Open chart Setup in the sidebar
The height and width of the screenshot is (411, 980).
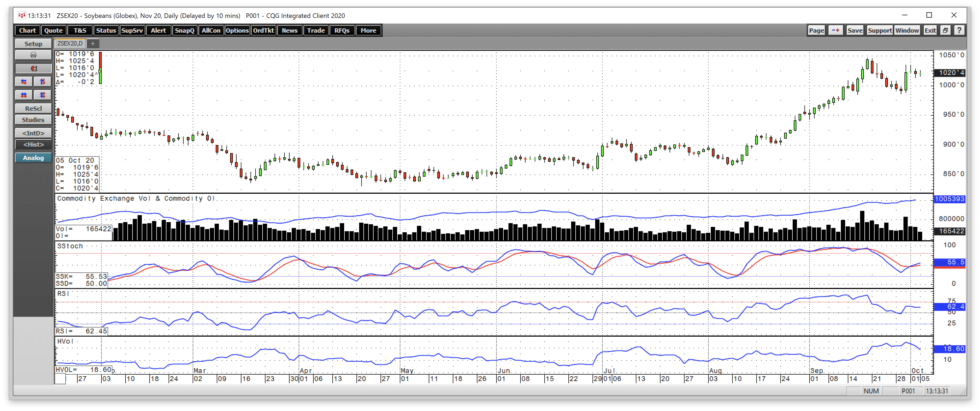pyautogui.click(x=33, y=44)
